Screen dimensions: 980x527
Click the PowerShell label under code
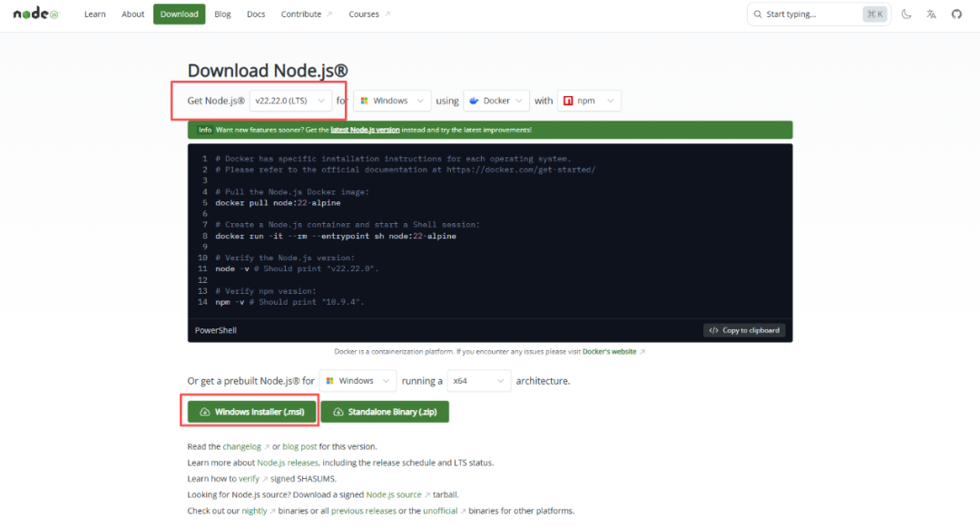point(216,330)
